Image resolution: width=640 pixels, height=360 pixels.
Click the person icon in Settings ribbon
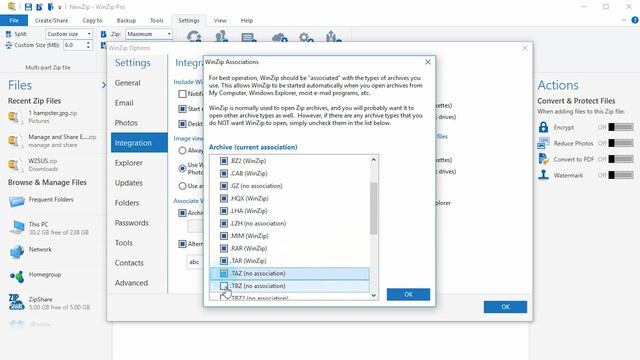[x=221, y=37]
